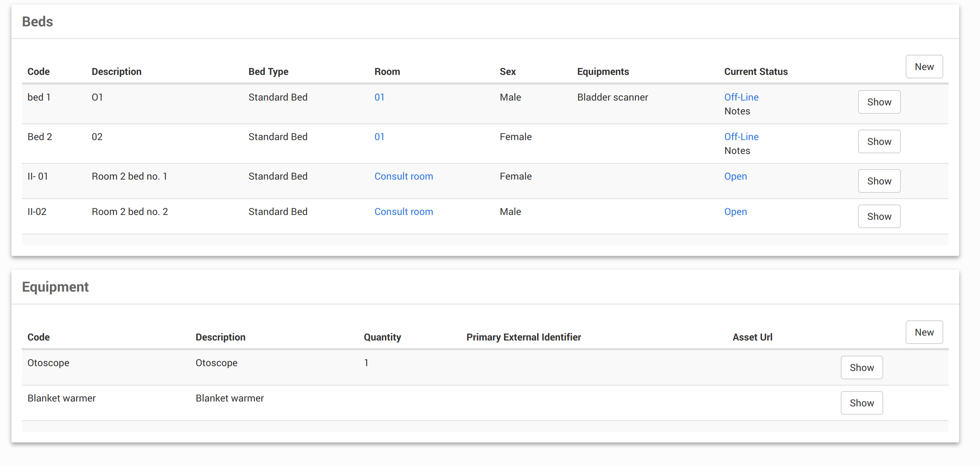The image size is (980, 466).
Task: Click the Quantity column header in Equipment
Action: [x=382, y=337]
